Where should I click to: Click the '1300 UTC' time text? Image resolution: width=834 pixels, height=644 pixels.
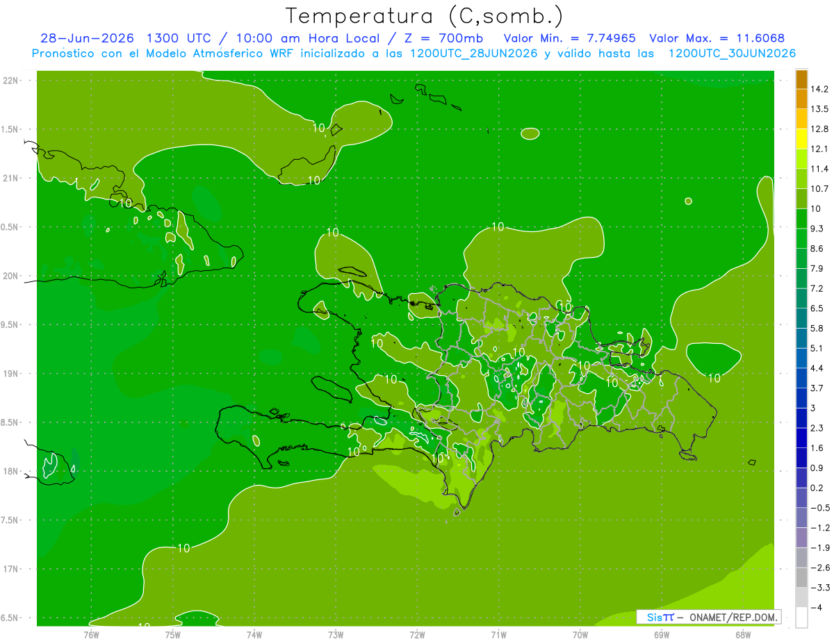pos(179,38)
